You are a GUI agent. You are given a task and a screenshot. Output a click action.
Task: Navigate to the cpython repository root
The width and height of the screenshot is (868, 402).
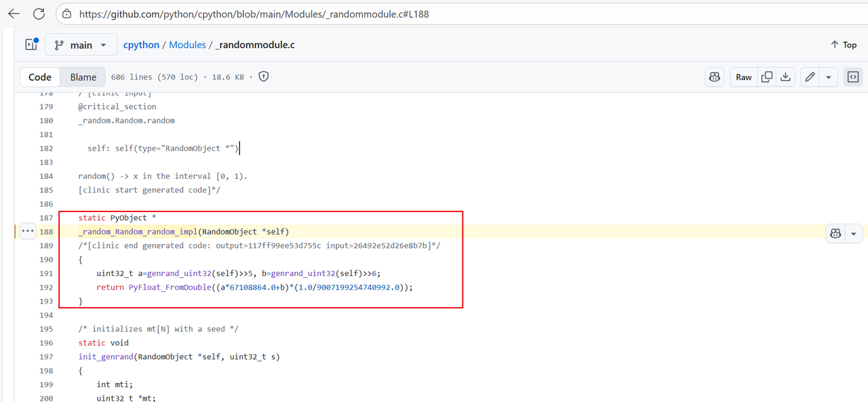(141, 45)
